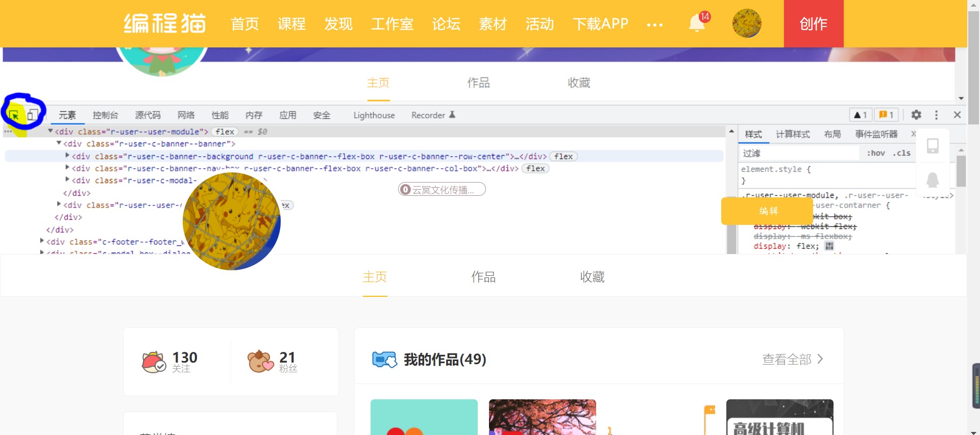Click the orange issues counter badge
The image size is (980, 435).
point(887,115)
